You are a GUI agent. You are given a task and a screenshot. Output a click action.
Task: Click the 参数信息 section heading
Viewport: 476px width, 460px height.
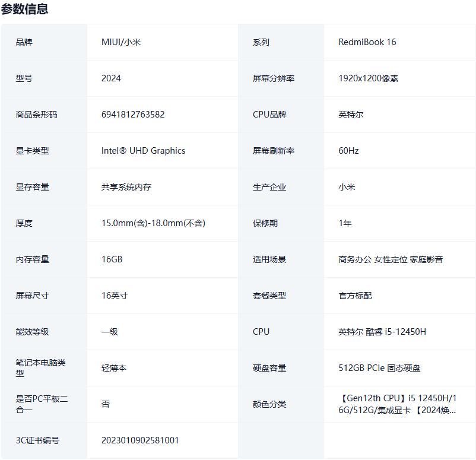(x=25, y=9)
